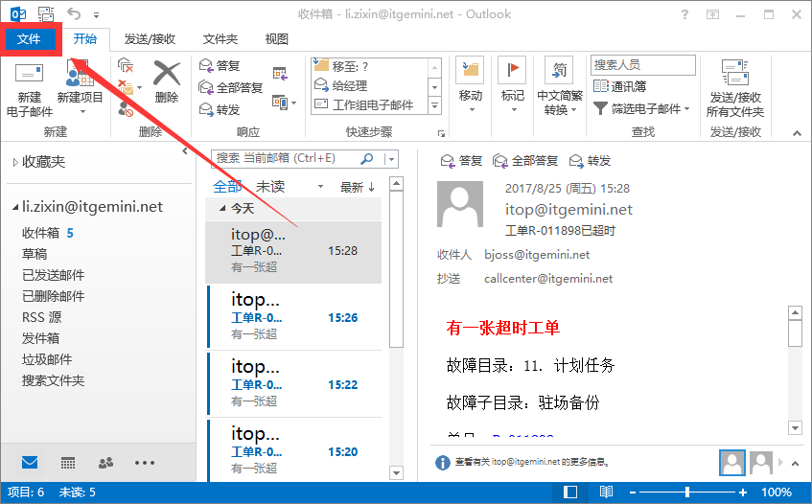
Task: Switch to the Send/Receive tab
Action: [150, 39]
